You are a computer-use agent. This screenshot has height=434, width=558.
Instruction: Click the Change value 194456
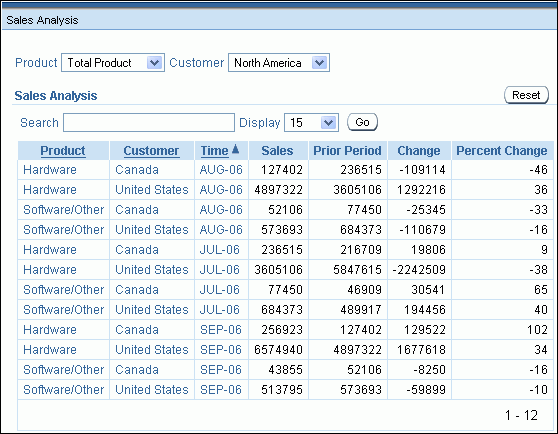[x=425, y=309]
